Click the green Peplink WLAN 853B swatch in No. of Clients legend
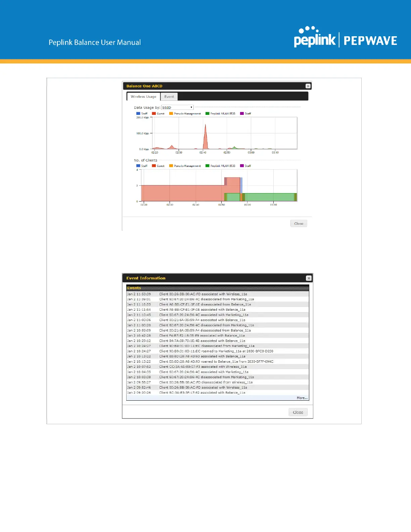This screenshot has width=411, height=532. point(208,166)
